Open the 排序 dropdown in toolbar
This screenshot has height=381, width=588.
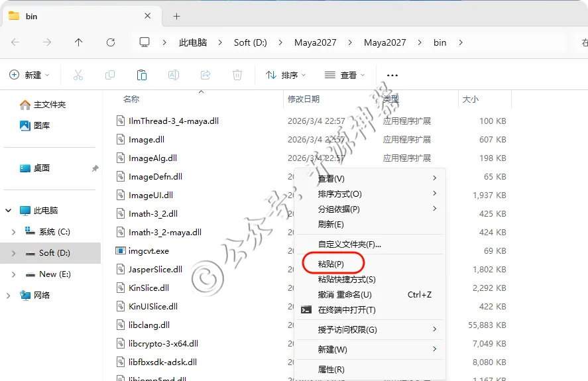pos(286,75)
